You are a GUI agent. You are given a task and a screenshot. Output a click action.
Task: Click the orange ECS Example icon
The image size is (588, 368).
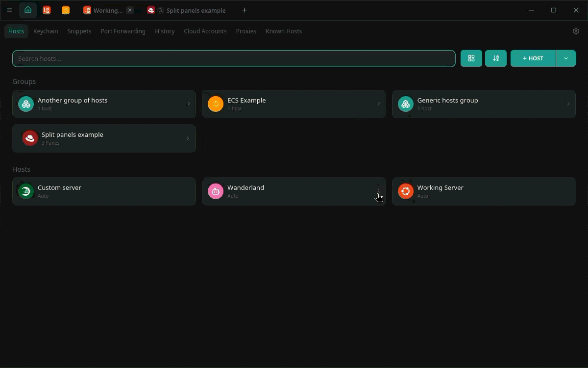[x=216, y=104]
